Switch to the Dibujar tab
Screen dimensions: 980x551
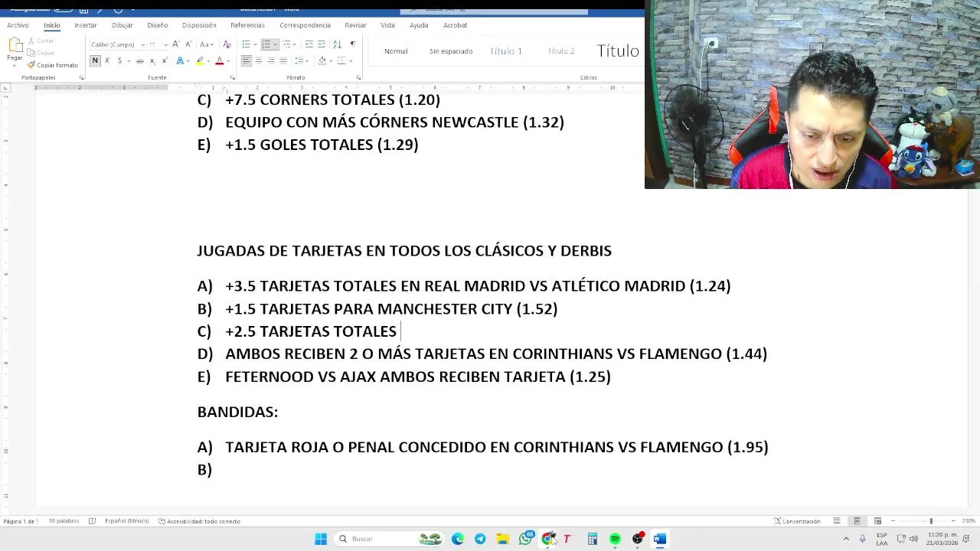pyautogui.click(x=122, y=25)
